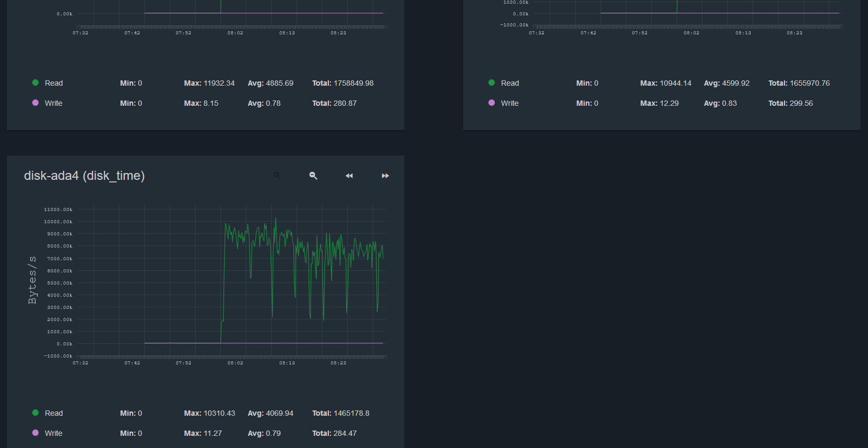Toggle the Read series label in disk-ada4
Viewport: 868px width, 448px height.
pos(53,413)
